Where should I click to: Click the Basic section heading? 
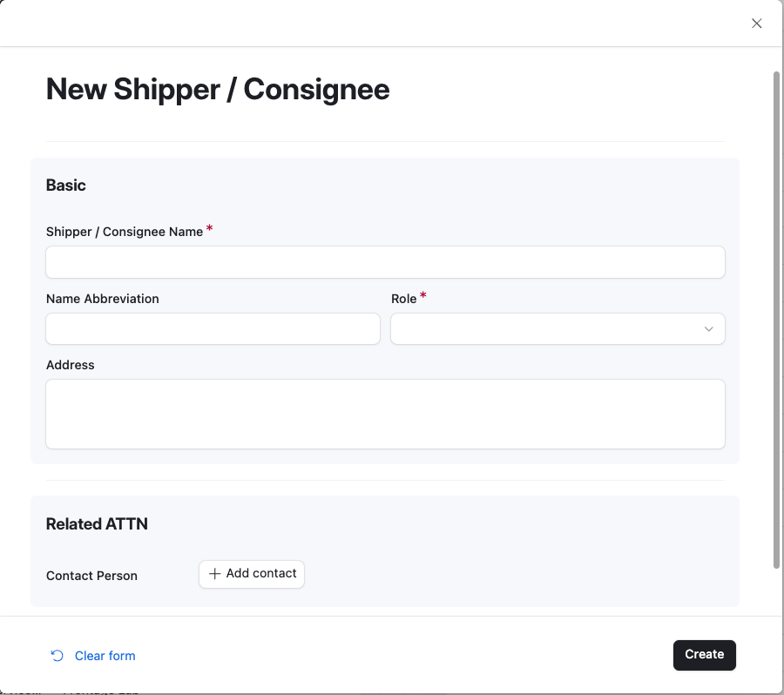pos(66,186)
